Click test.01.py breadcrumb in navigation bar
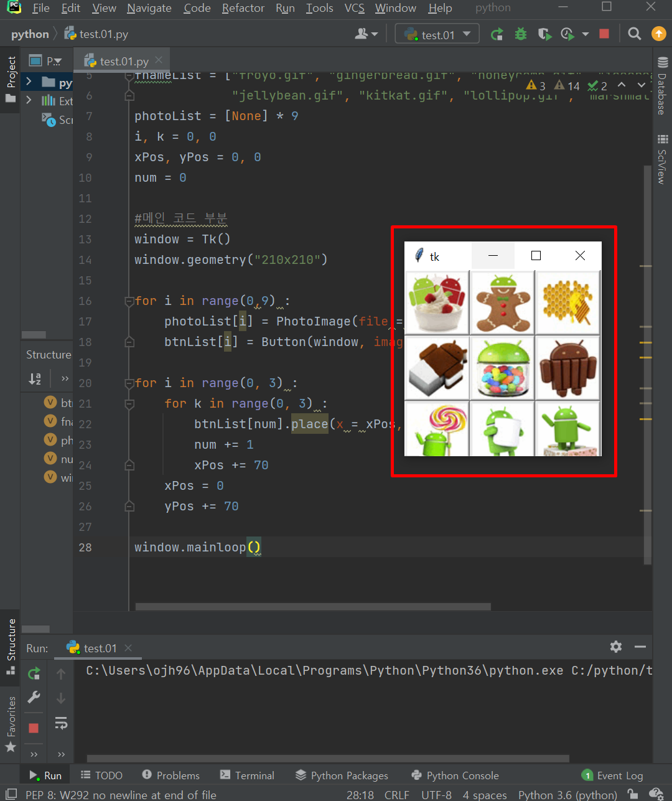The image size is (672, 801). [x=96, y=34]
